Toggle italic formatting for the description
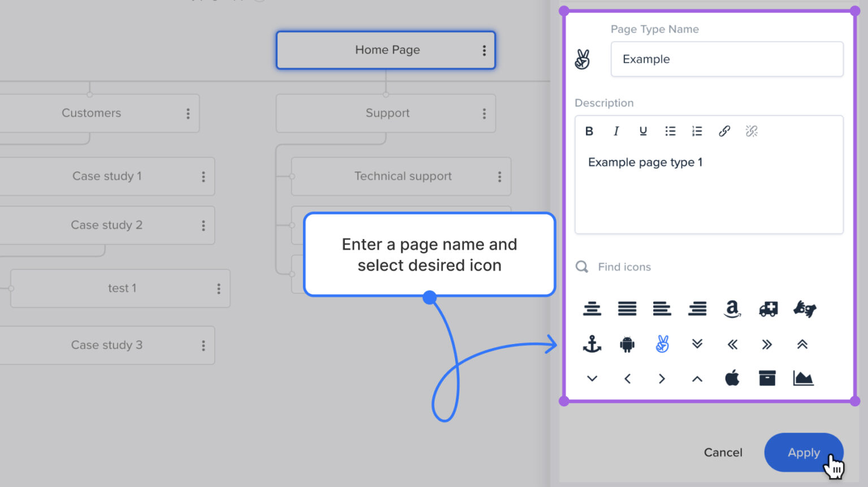Viewport: 868px width, 487px height. point(616,131)
